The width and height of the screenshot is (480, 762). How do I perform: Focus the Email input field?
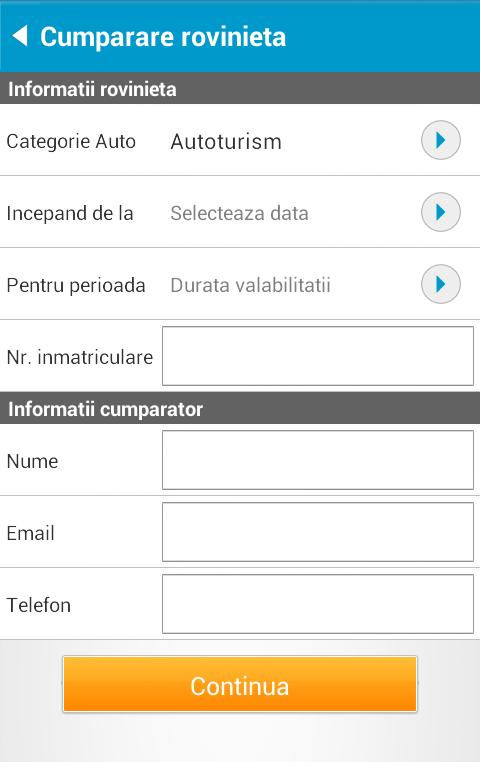pyautogui.click(x=318, y=532)
